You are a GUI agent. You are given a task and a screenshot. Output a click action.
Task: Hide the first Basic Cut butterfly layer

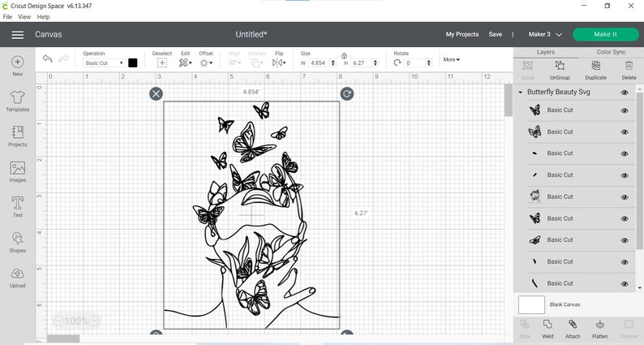click(625, 110)
